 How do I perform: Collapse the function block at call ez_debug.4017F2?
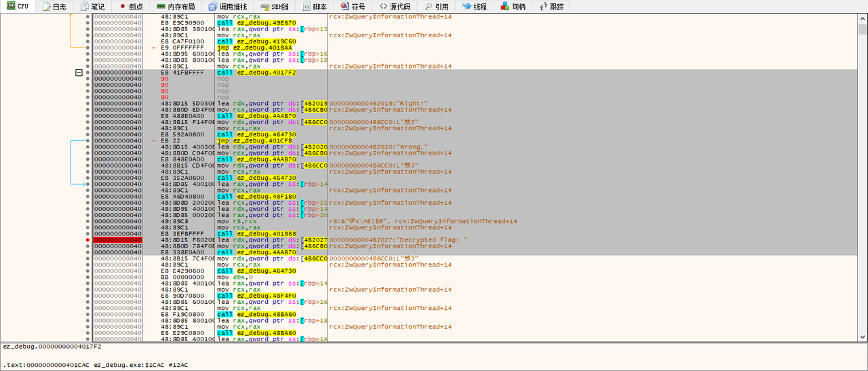coord(79,72)
